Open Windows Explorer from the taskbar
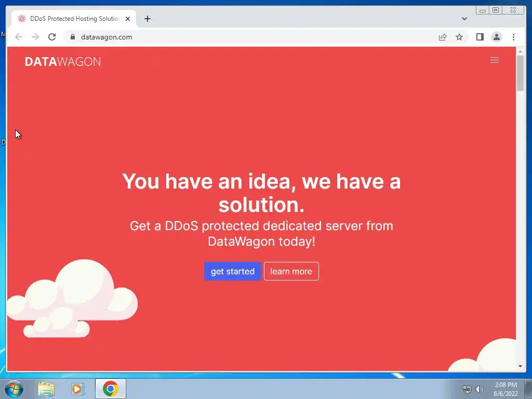Screen dimensions: 532x399 coord(46,389)
